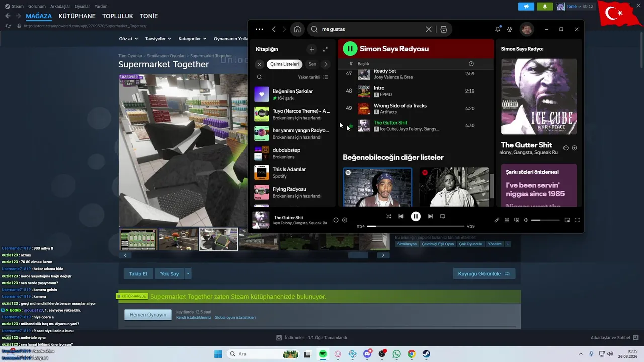Screen dimensions: 644x362
Task: Enter Spotify full screen mode
Action: 577,220
